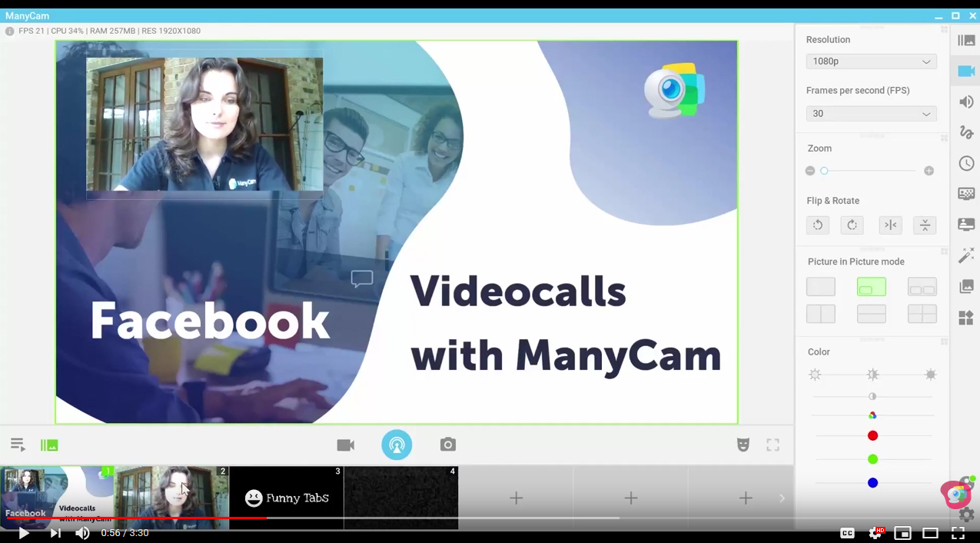Select preset 2 webcam thumbnail
980x543 pixels.
(171, 498)
